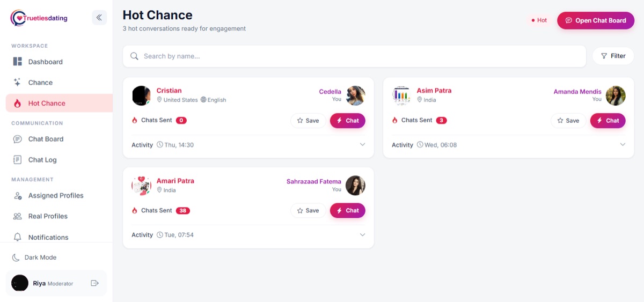Click the Notifications bell icon
The height and width of the screenshot is (302, 644).
tap(18, 237)
